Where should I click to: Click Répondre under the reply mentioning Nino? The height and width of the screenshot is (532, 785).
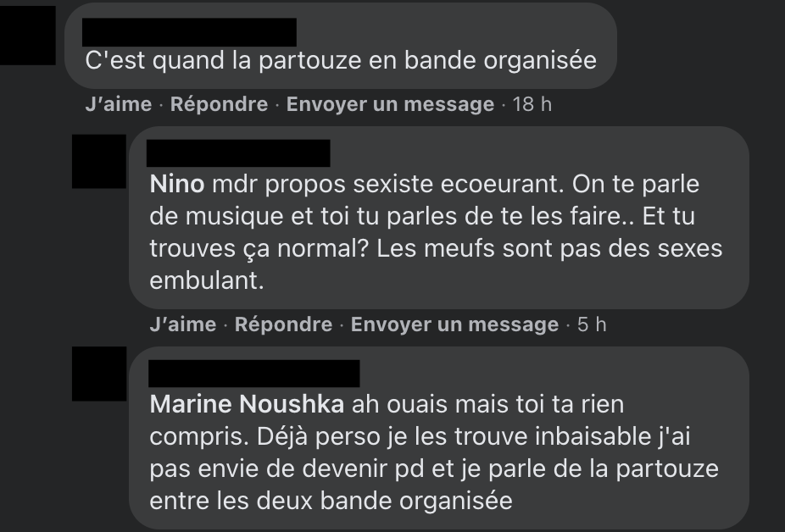(x=283, y=324)
